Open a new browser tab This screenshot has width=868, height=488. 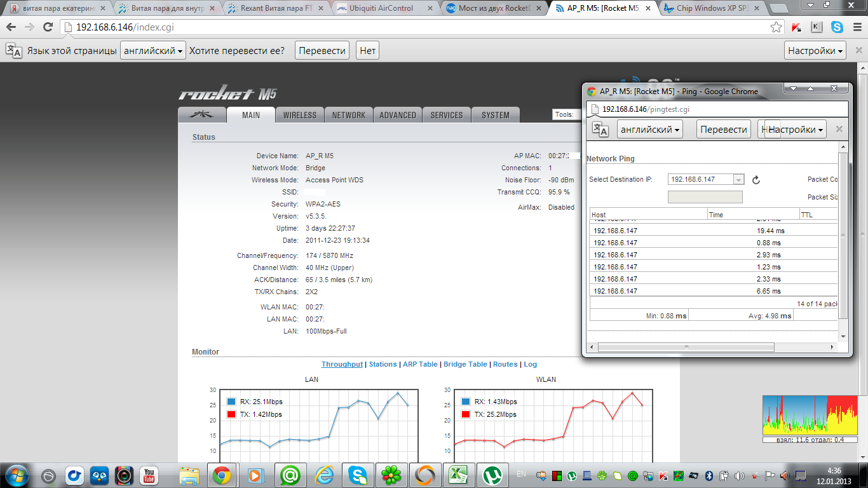click(779, 8)
